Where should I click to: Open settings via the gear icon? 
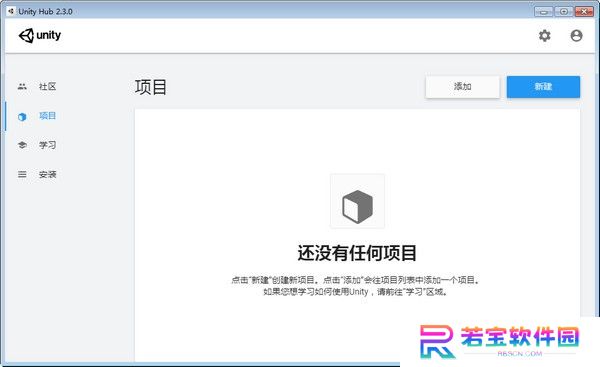(x=545, y=36)
